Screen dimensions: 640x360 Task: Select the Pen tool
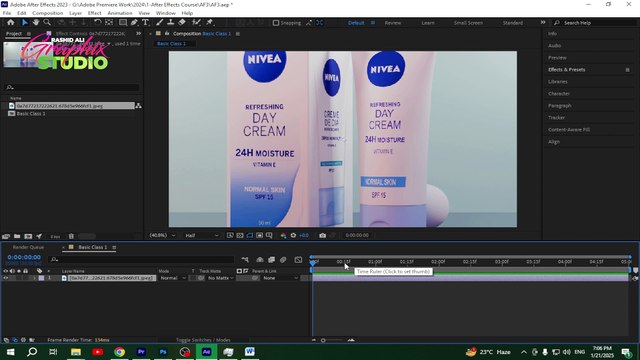(x=134, y=22)
